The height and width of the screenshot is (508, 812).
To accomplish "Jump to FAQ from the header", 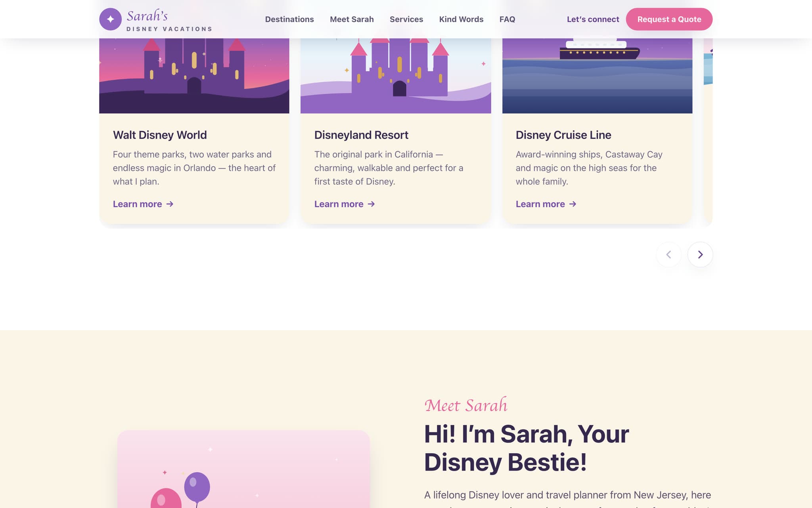I will point(507,19).
